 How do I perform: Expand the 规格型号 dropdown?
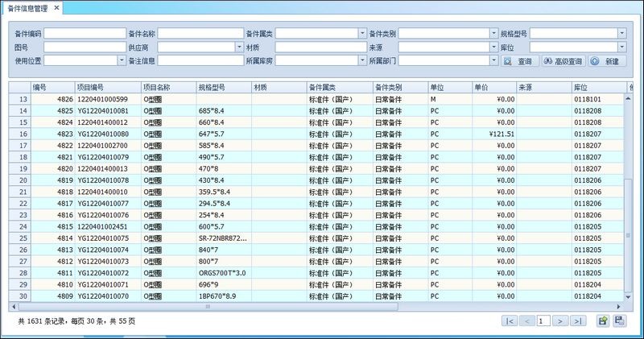(x=622, y=33)
